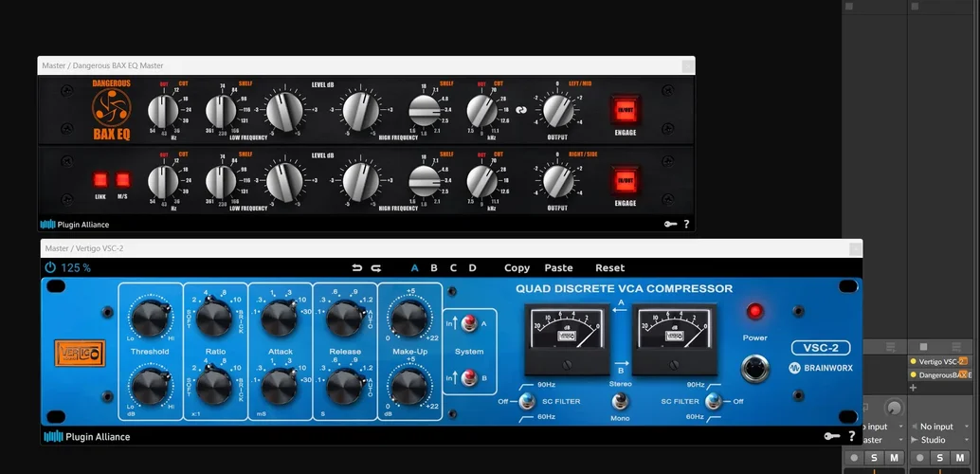The height and width of the screenshot is (474, 980).
Task: Click the redo arrow in VSC-2 toolbar
Action: pos(375,267)
